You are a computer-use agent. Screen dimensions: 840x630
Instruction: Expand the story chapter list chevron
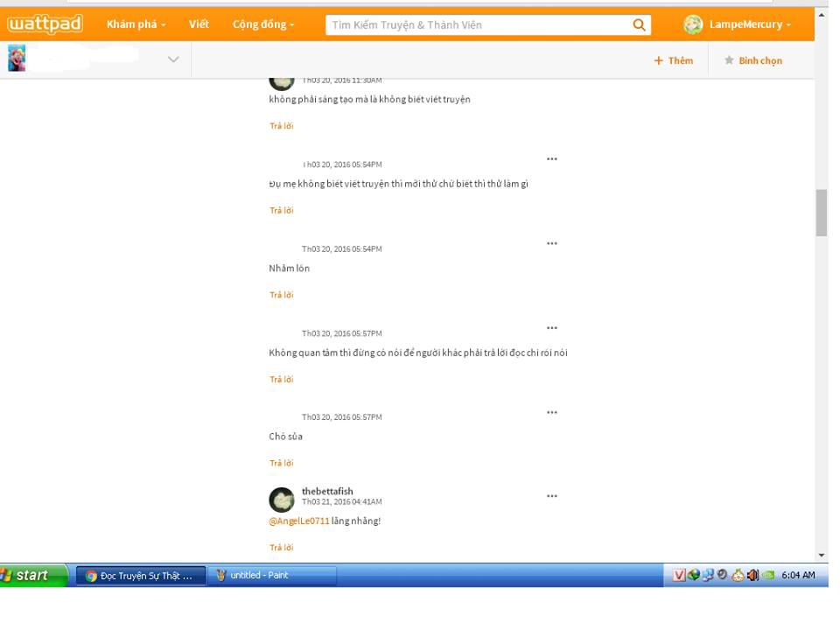[173, 59]
